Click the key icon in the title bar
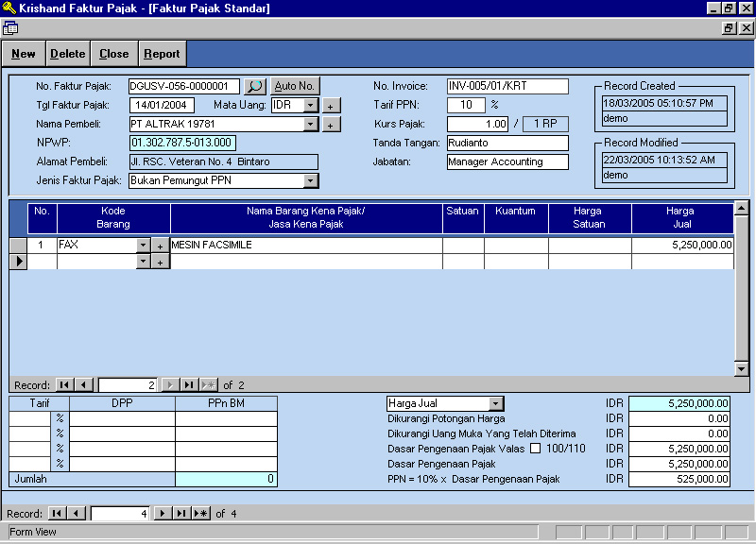Viewport: 756px width, 544px height. [9, 8]
